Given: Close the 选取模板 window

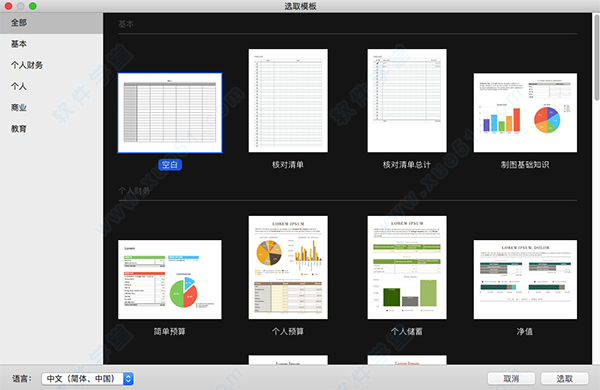Looking at the screenshot, I should (x=8, y=6).
